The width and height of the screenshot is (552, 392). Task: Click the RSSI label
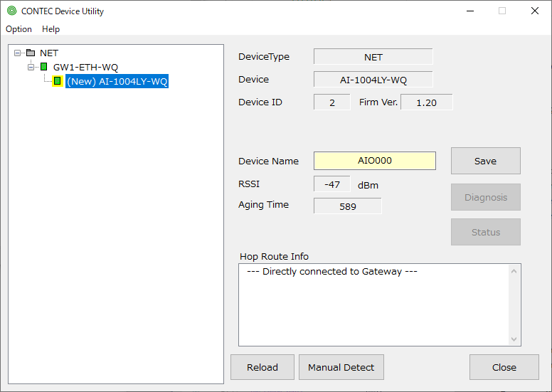[x=249, y=184]
